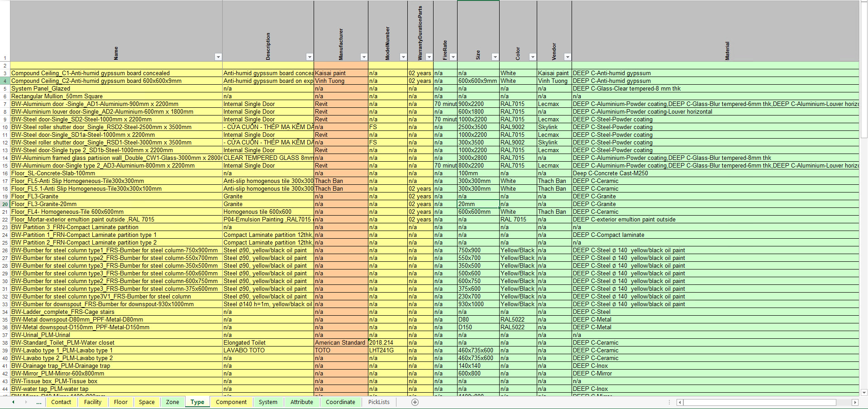Open the Name column filter dropdown
Viewport: 868px width, 409px height.
[x=218, y=57]
